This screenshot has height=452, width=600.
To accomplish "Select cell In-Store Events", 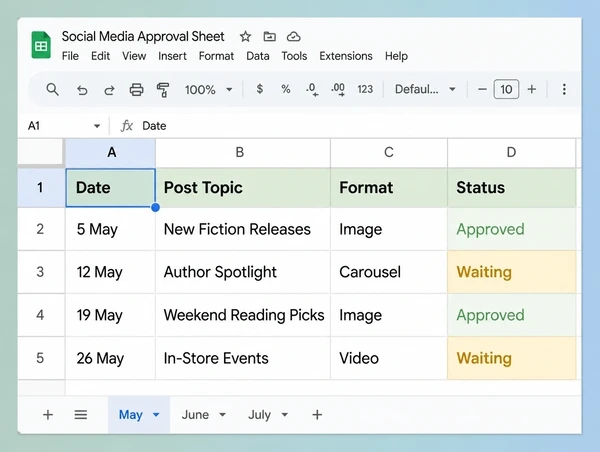I will point(243,358).
